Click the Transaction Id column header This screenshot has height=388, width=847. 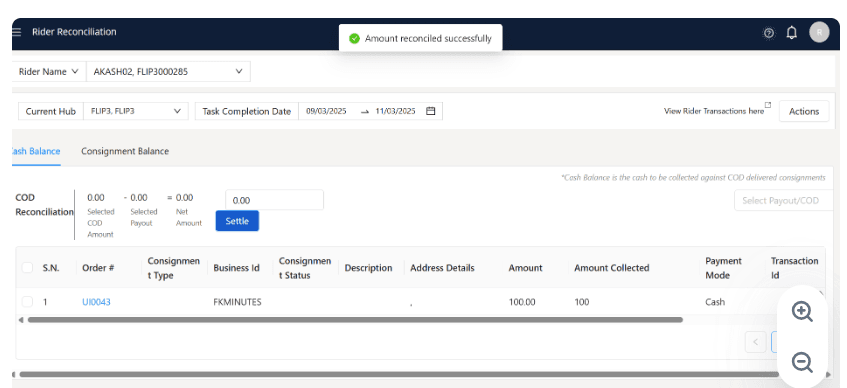tap(795, 268)
